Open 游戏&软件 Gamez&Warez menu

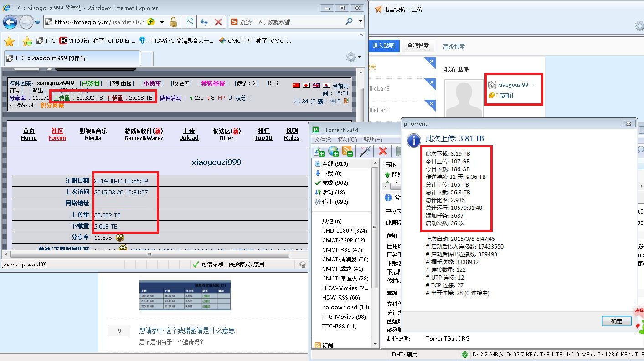[144, 134]
